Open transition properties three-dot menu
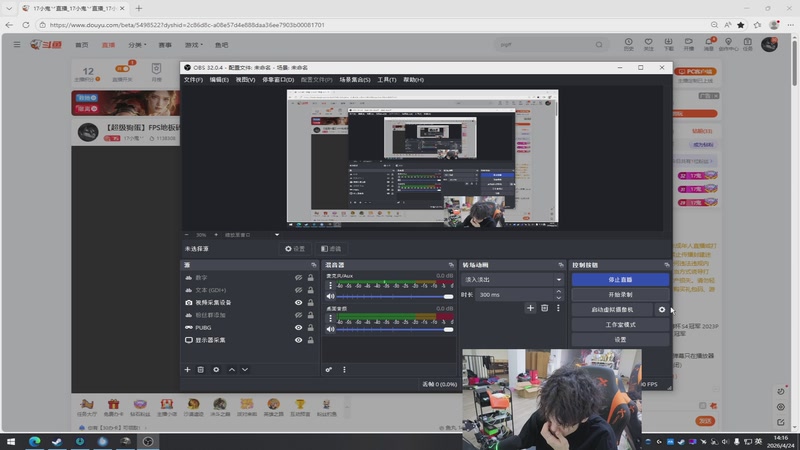Screen dimensions: 800x450 [558, 308]
